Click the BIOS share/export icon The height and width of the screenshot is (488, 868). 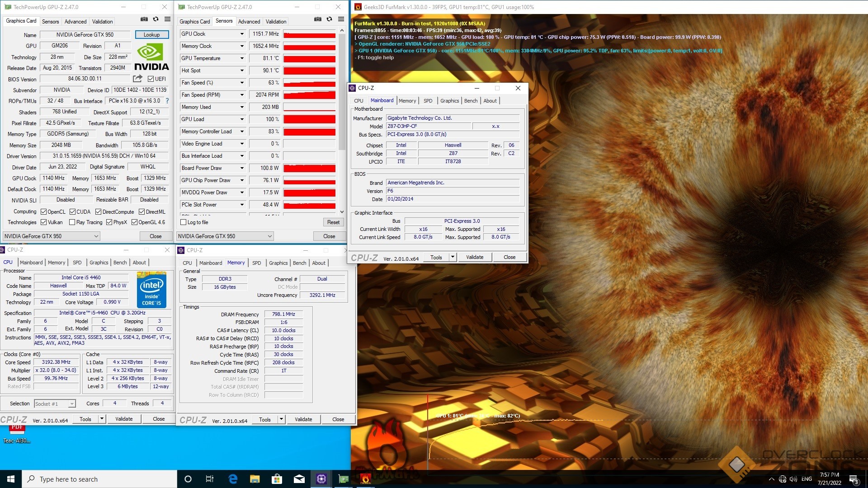point(137,79)
